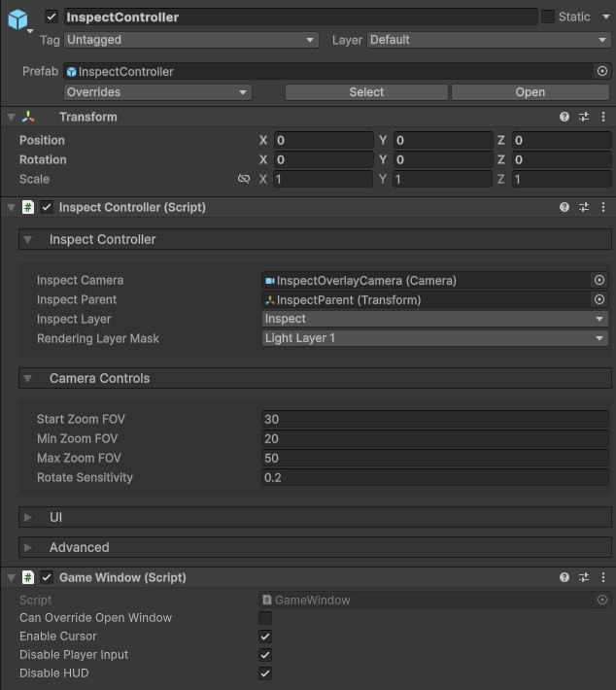This screenshot has height=690, width=616.
Task: Uncheck the Disable HUD checkbox
Action: click(265, 673)
